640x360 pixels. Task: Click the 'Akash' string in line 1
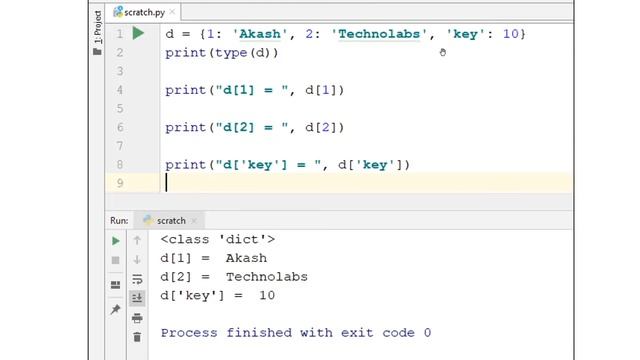(260, 34)
